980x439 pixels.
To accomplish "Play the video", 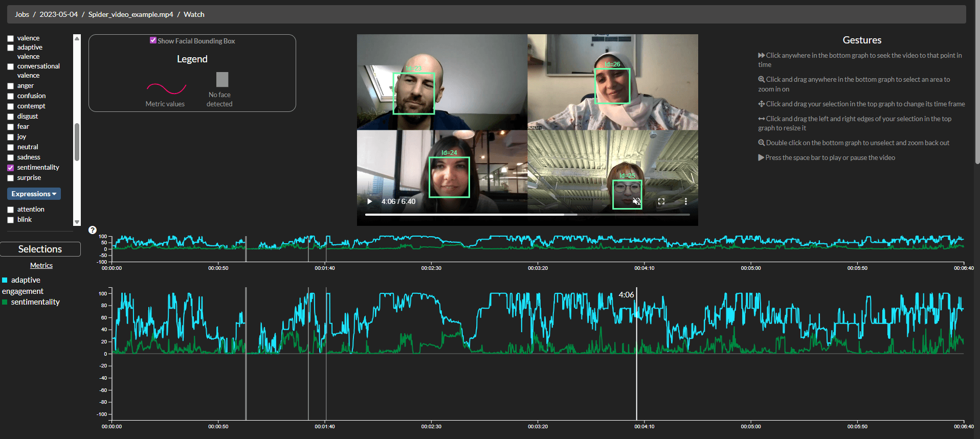I will pyautogui.click(x=370, y=201).
